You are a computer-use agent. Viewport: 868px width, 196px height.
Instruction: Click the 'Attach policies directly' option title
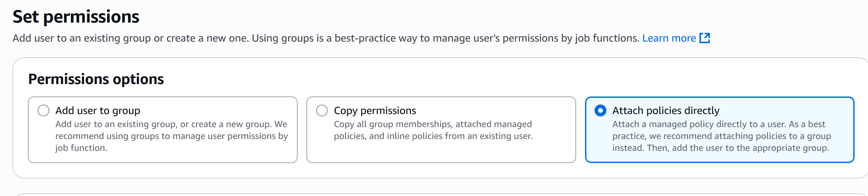[665, 110]
